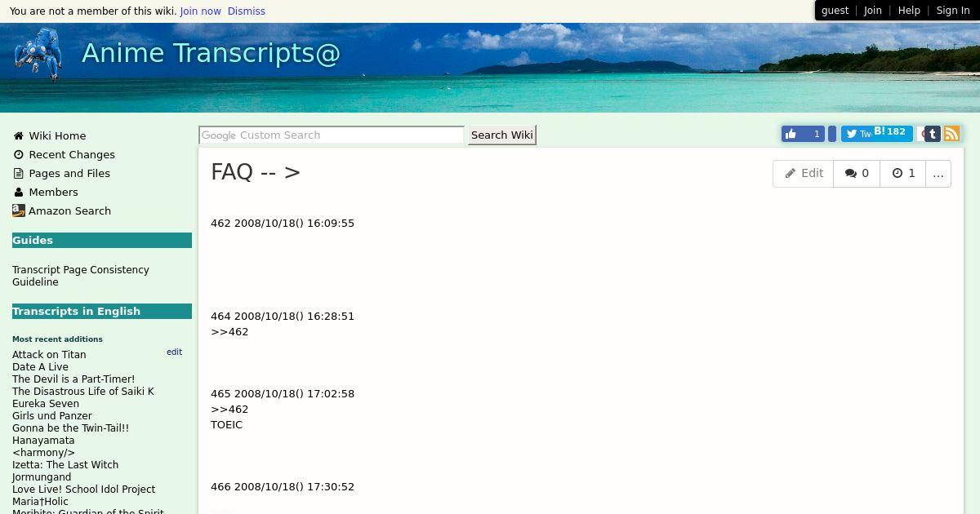Image resolution: width=980 pixels, height=514 pixels.
Task: Open the Maria†Holic transcript
Action: (40, 502)
